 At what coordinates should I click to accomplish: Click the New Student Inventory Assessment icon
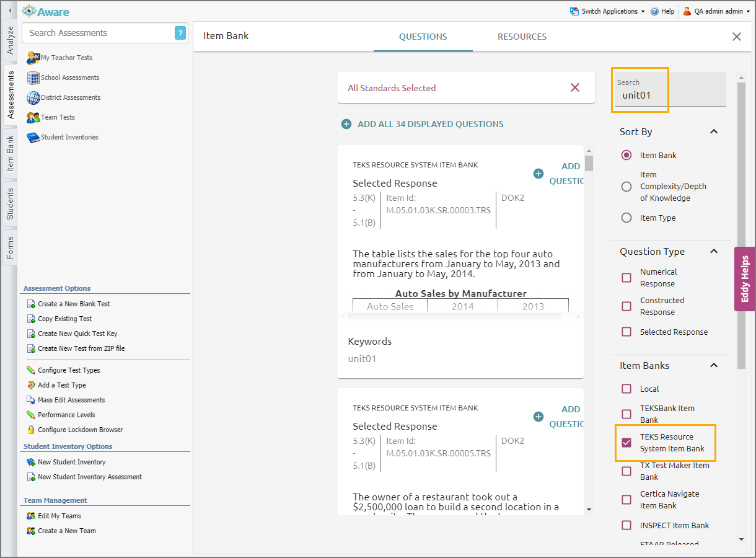click(x=31, y=477)
